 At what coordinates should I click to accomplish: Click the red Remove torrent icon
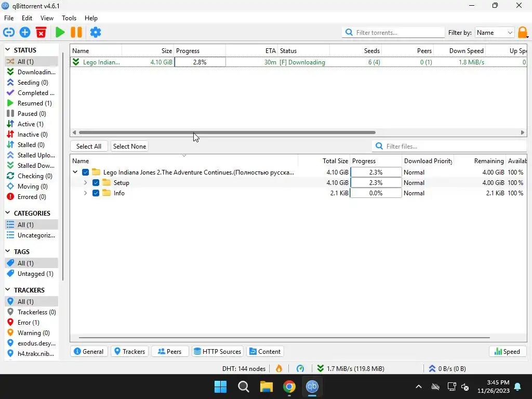click(41, 32)
